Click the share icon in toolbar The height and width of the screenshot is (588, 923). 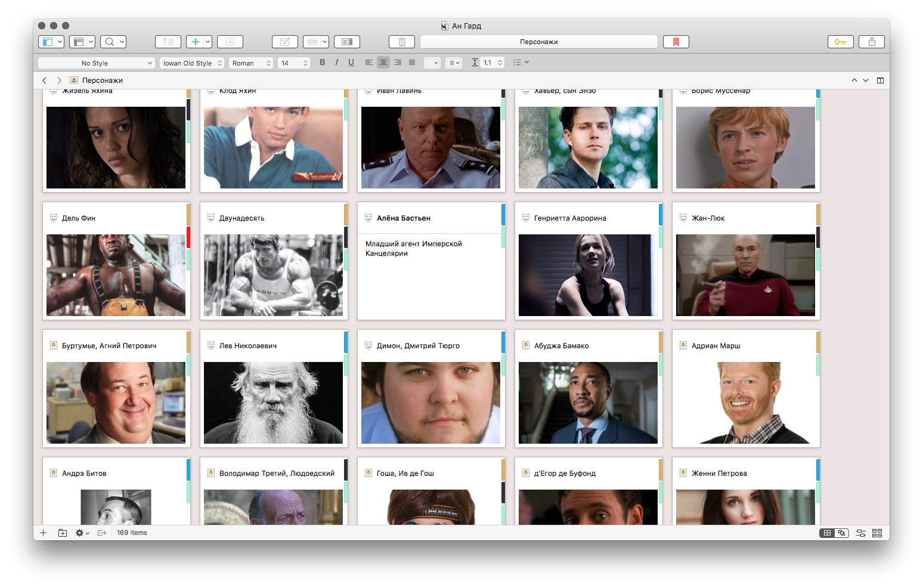(871, 42)
